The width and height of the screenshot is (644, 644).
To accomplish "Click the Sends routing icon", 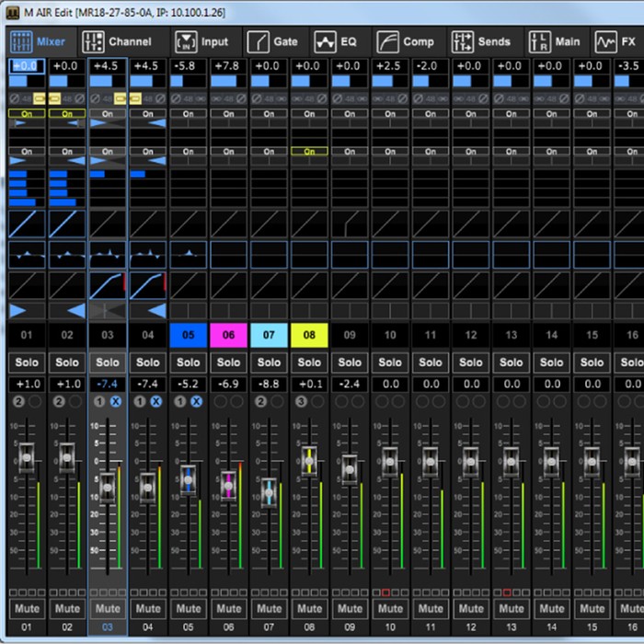I will point(463,41).
